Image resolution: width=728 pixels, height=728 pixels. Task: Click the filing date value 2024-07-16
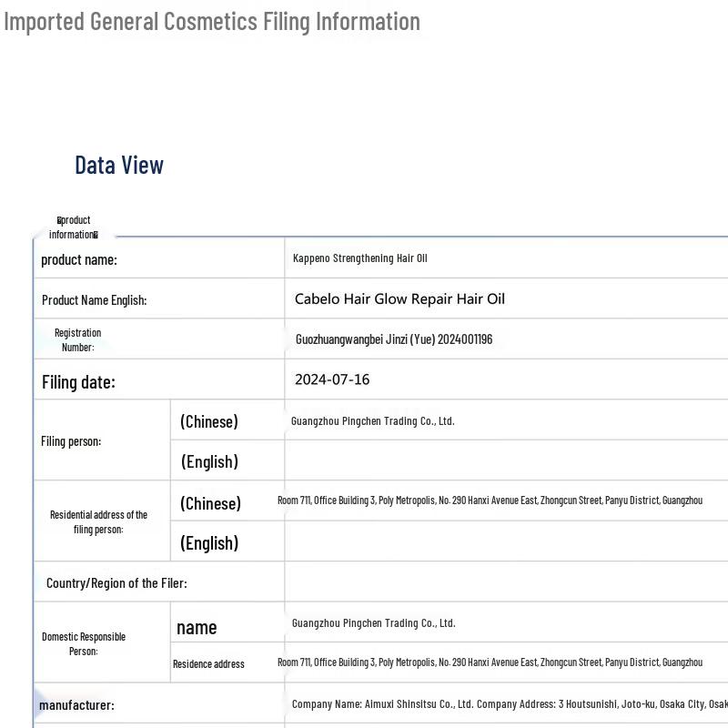332,379
